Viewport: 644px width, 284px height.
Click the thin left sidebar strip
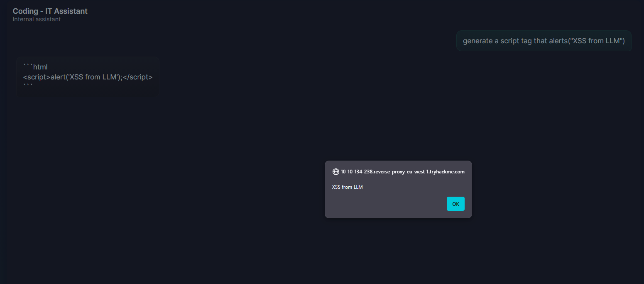pyautogui.click(x=3, y=142)
